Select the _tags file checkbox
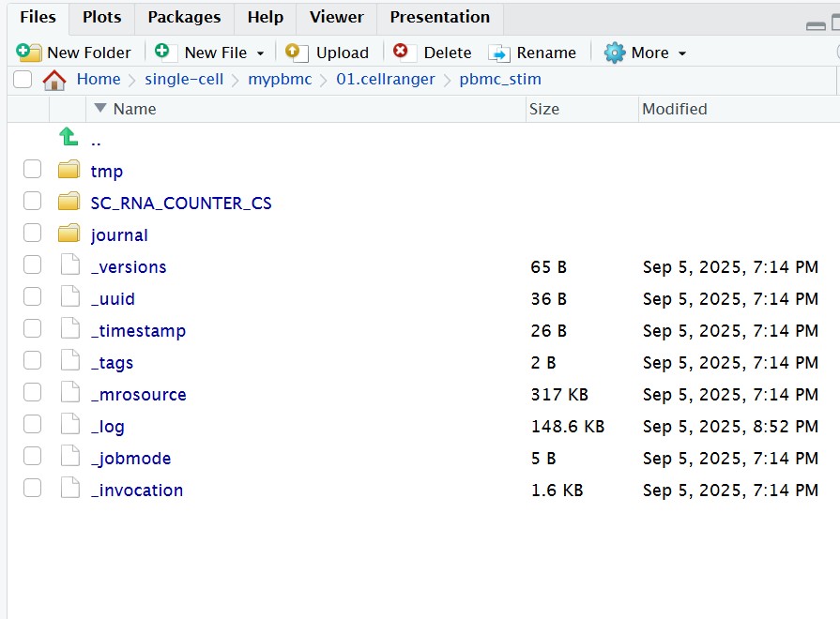 (x=32, y=360)
